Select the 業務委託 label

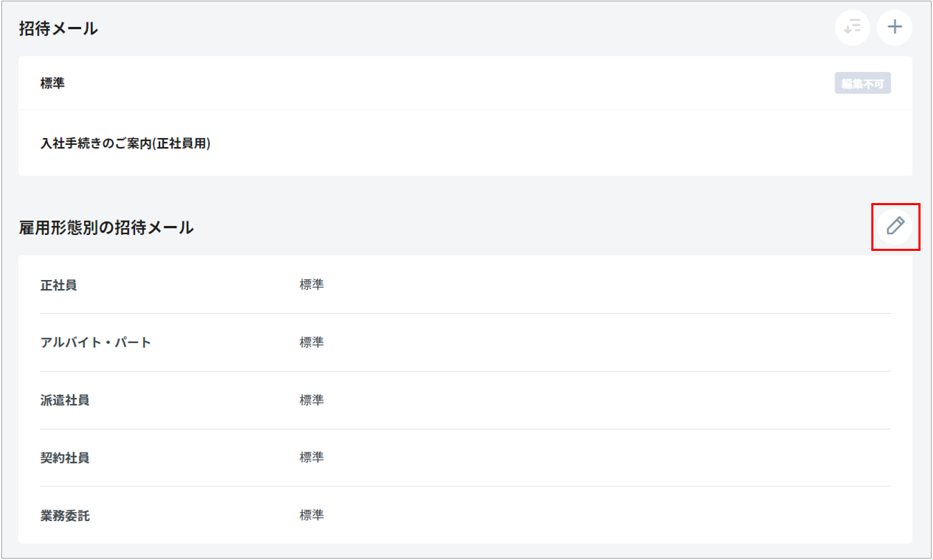coord(64,516)
